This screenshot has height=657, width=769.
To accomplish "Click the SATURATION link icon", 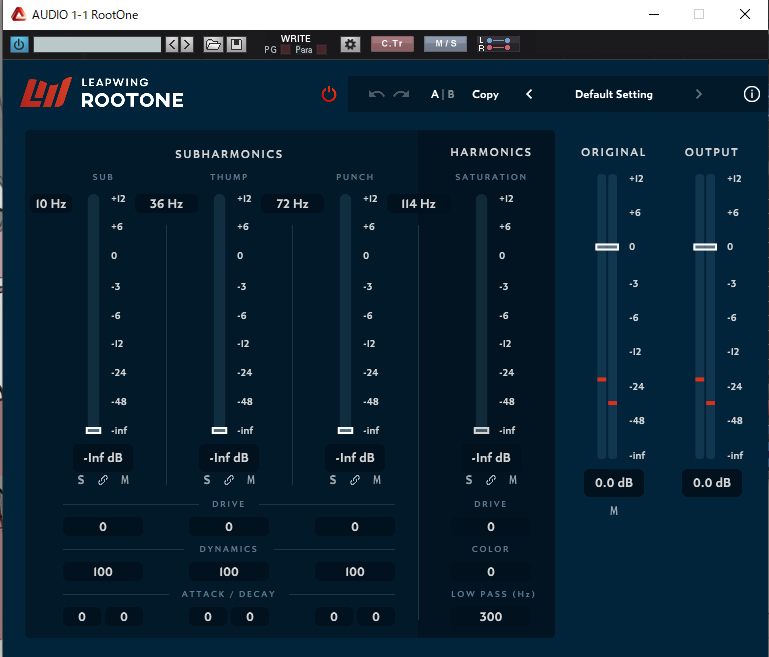I will click(490, 480).
